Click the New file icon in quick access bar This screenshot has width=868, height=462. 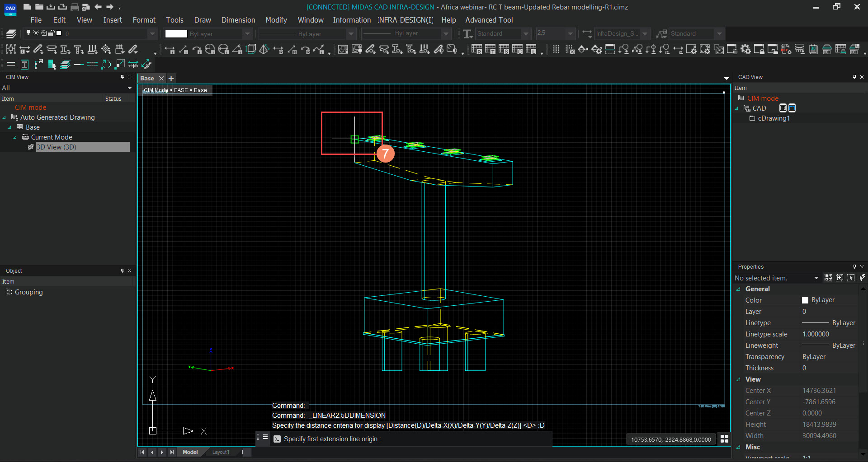coord(27,7)
